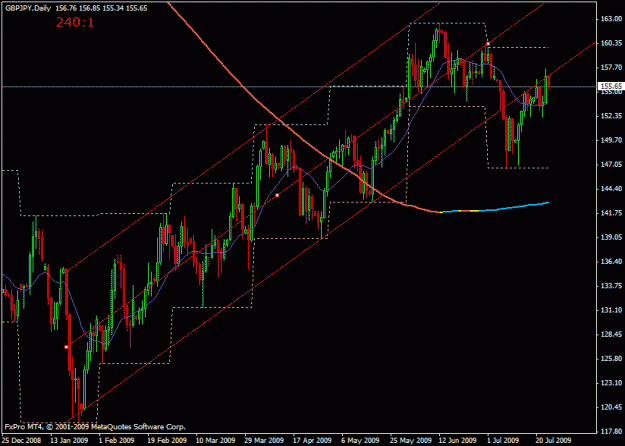
Task: Click the 131.10 price scale label
Action: tap(611, 310)
